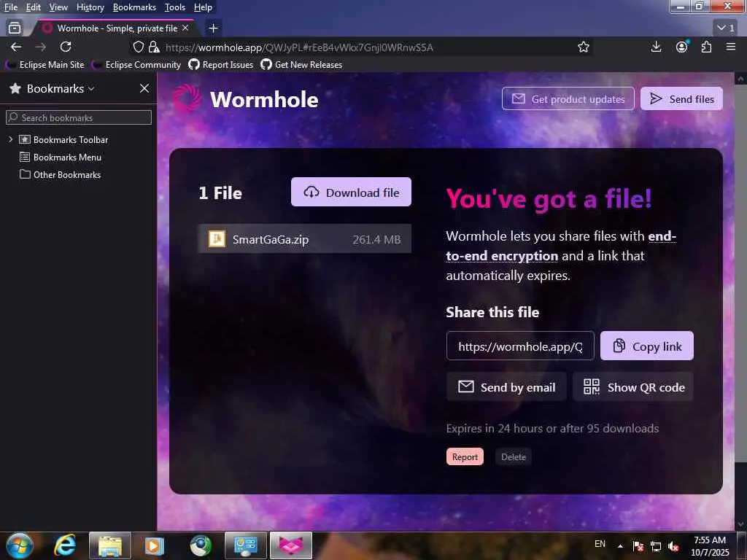Click the pink Report button
This screenshot has width=747, height=560.
click(465, 456)
